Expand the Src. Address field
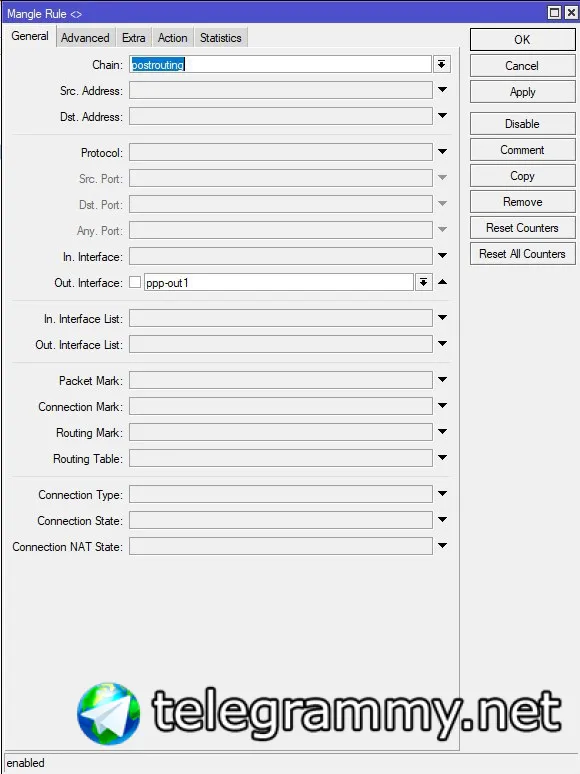The image size is (580, 774). click(442, 90)
